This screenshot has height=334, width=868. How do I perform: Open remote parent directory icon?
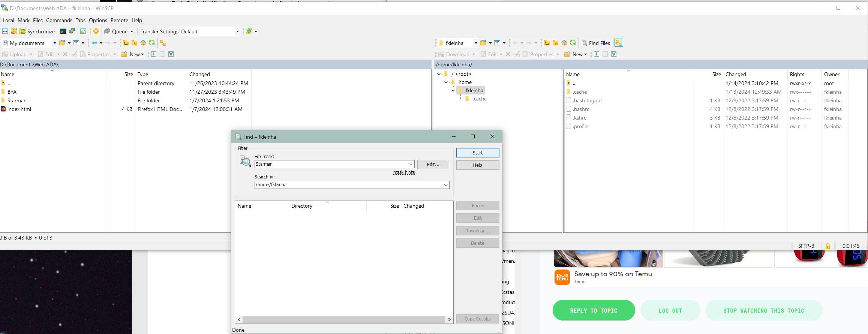pos(547,43)
